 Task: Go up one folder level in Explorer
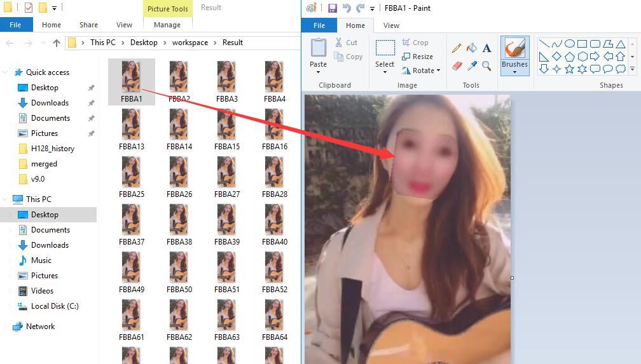click(57, 43)
